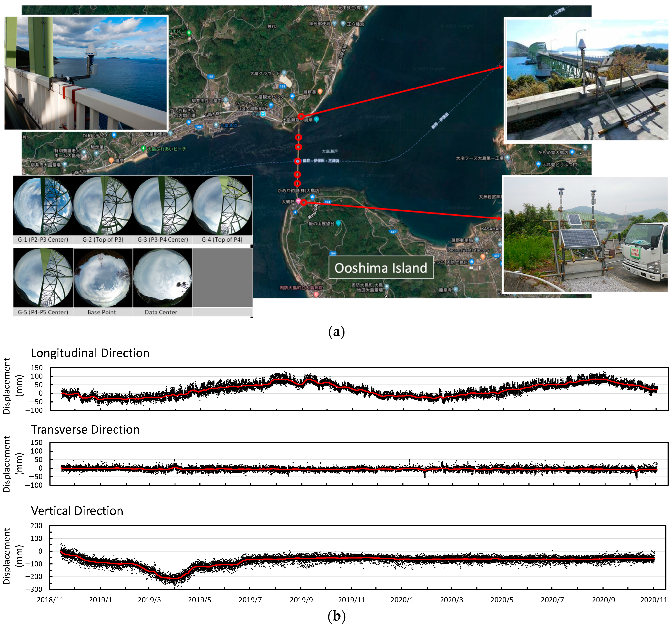Viewport: 672px width, 627px height.
Task: Select the G-4 (Top of P4) fisheye thumbnail
Action: click(222, 206)
